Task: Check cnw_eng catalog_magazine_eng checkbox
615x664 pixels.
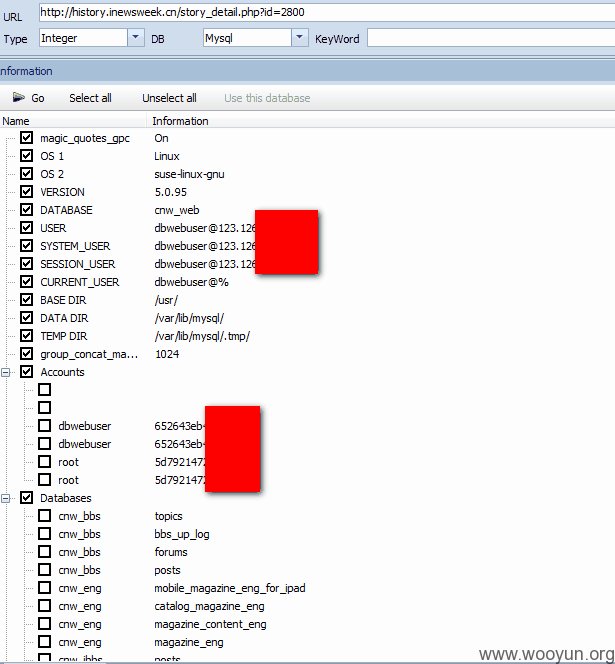Action: pyautogui.click(x=44, y=606)
